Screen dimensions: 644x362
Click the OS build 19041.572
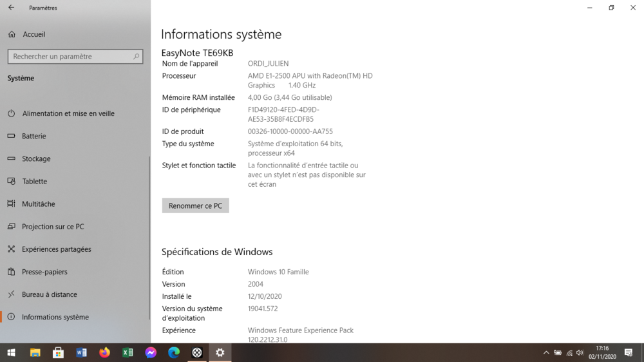tap(263, 309)
